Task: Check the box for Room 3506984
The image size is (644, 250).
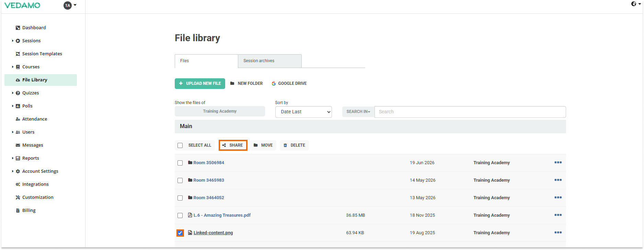Action: (180, 163)
